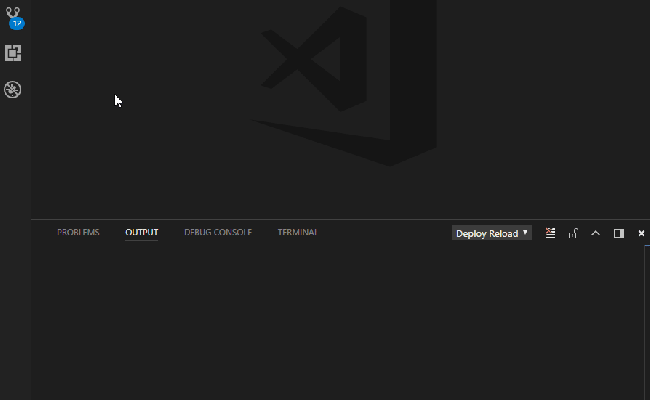Move the panel to the side

(618, 233)
